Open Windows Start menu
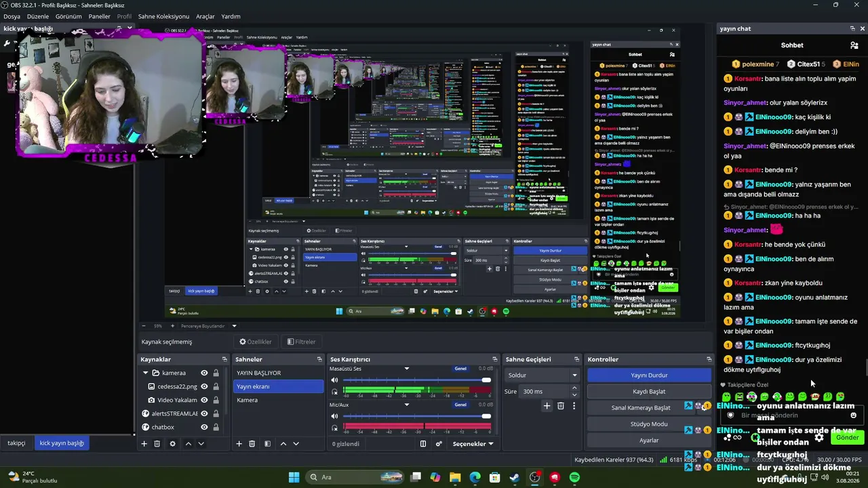 pyautogui.click(x=294, y=477)
